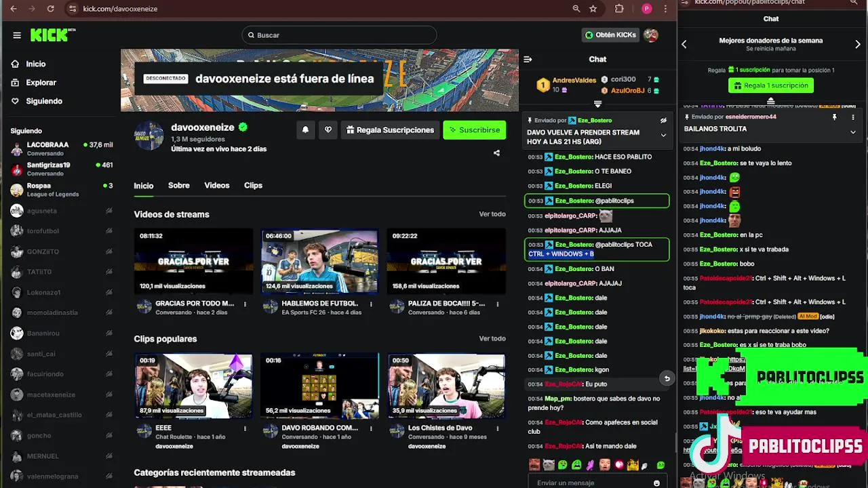Play the DAVO ROBANDO COM clip thumbnail
This screenshot has height=488, width=868.
tap(319, 386)
